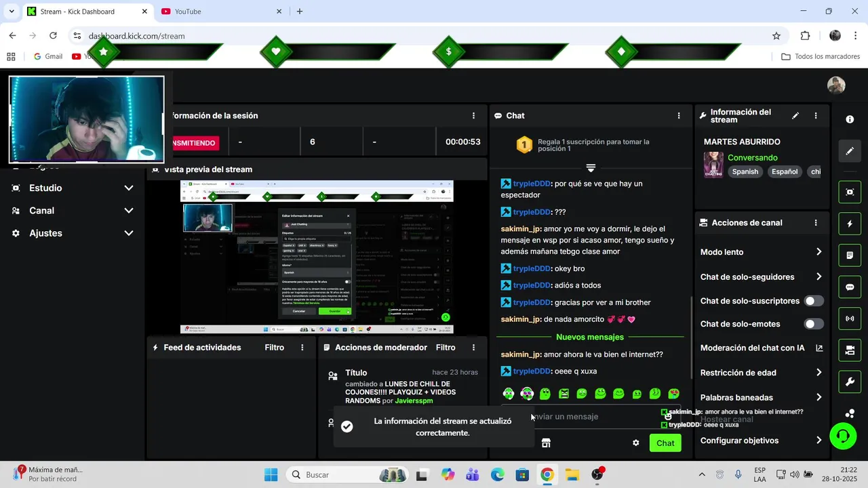Open OBS Studio from taskbar

coord(597,474)
